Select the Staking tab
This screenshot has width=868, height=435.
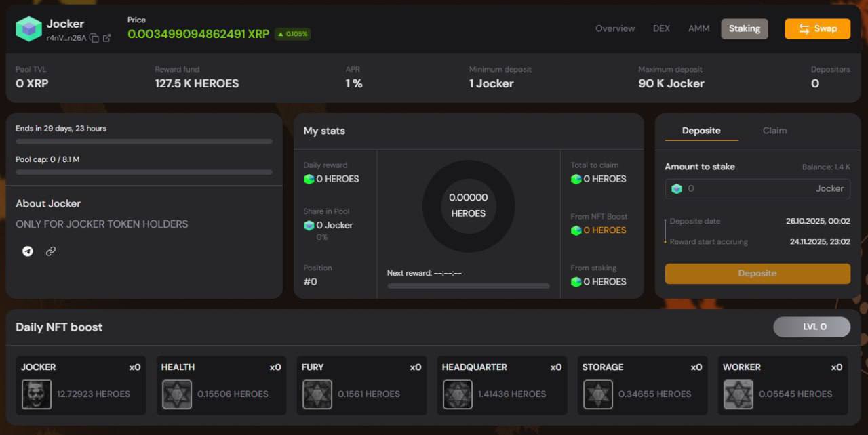click(744, 28)
